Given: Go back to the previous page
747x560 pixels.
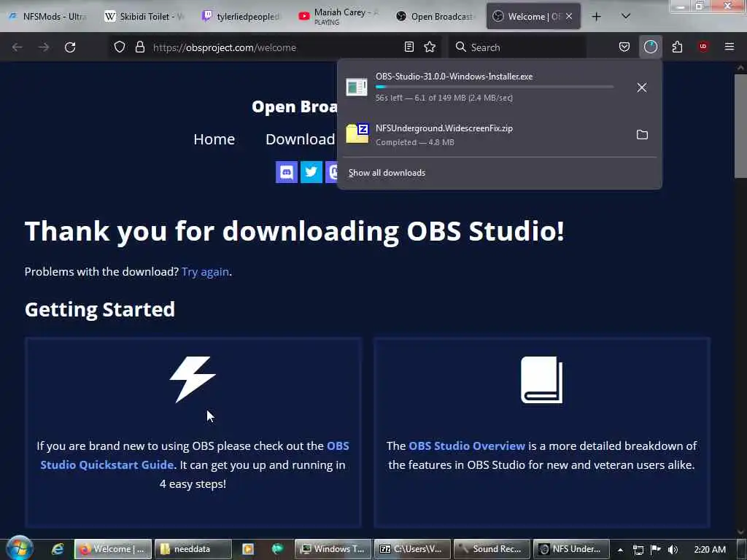Looking at the screenshot, I should [x=18, y=47].
